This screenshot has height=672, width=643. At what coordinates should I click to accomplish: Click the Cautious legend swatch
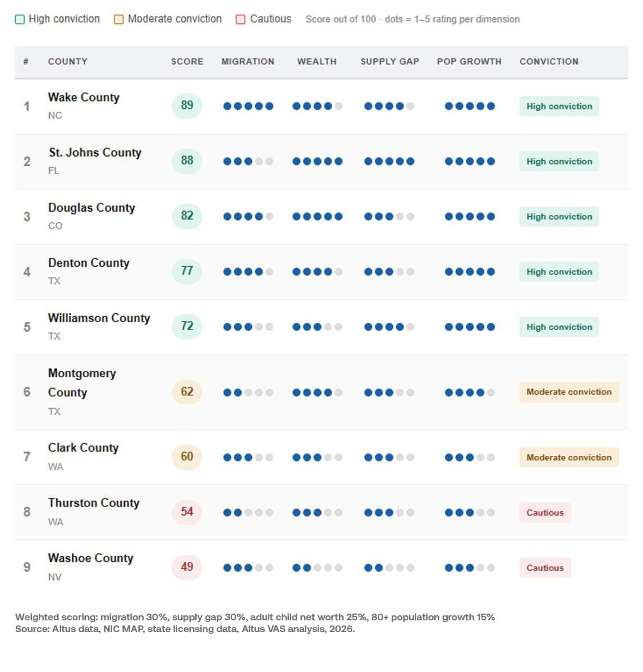[x=241, y=19]
